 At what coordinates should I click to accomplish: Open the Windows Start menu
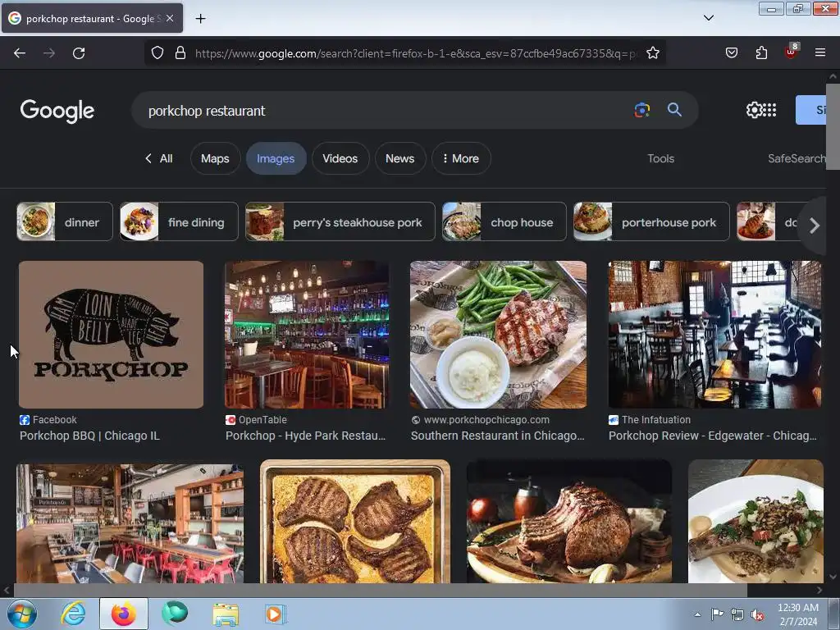pos(21,614)
